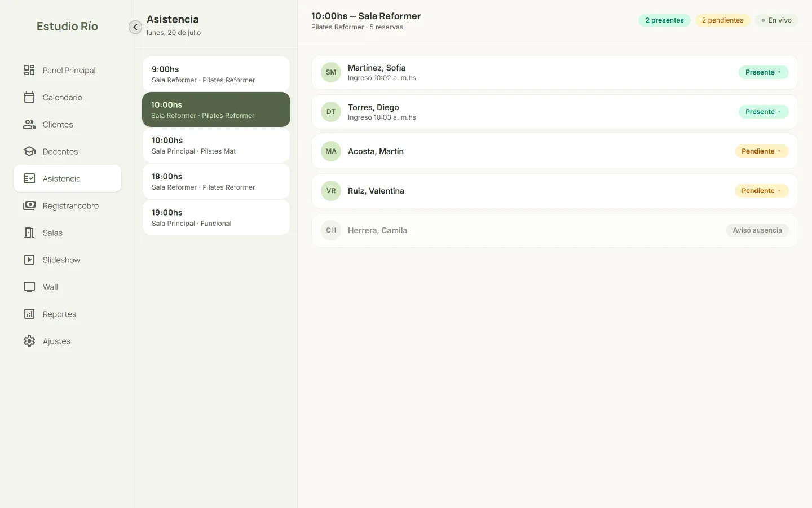
Task: Open the Salas menu item
Action: (68, 233)
